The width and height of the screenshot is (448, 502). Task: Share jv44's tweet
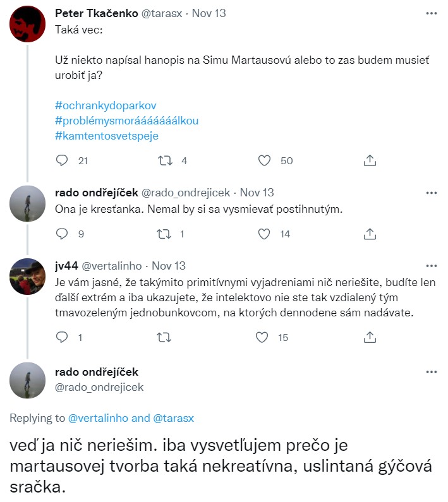pyautogui.click(x=370, y=337)
